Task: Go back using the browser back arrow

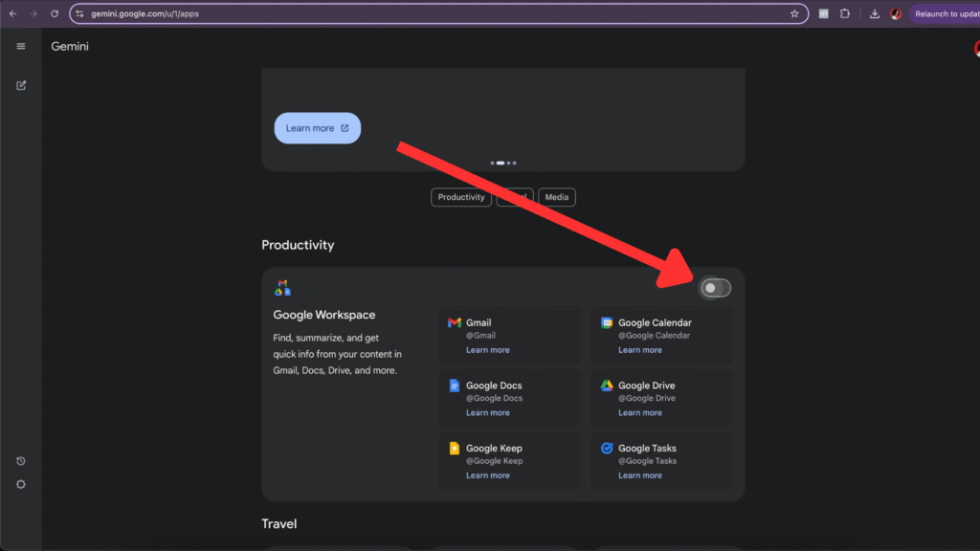Action: [x=13, y=13]
